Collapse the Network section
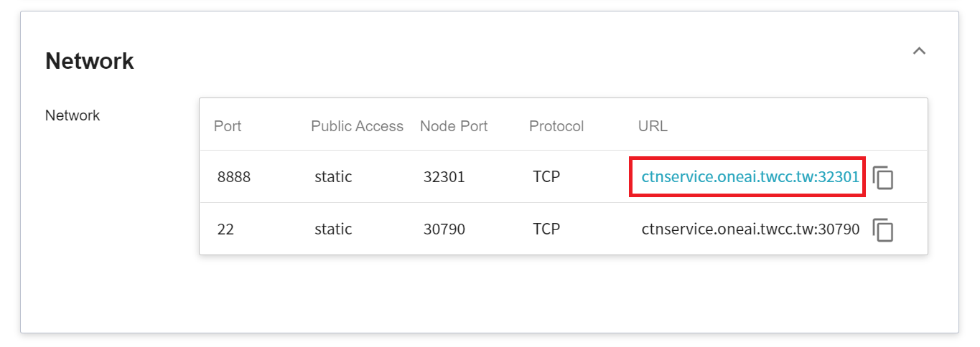The width and height of the screenshot is (980, 347). (919, 52)
